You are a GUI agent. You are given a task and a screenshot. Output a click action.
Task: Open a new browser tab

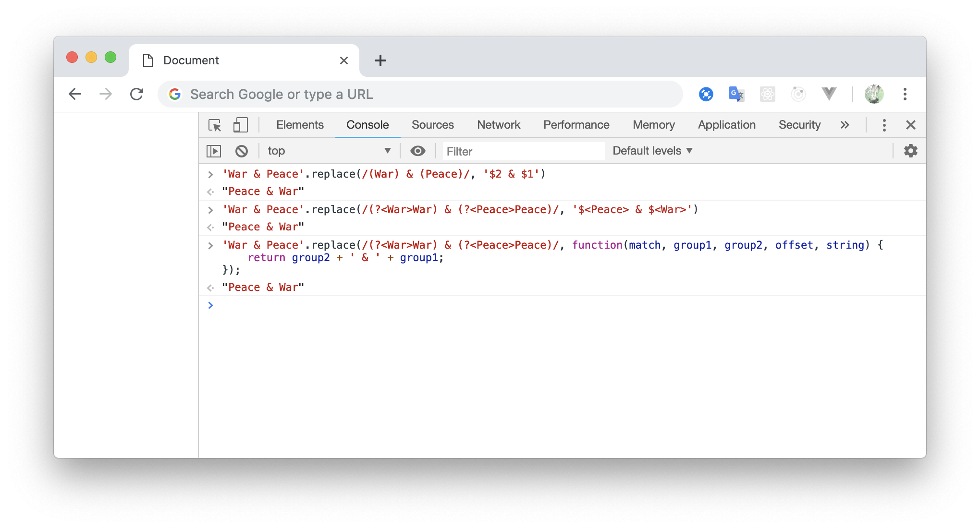point(380,60)
